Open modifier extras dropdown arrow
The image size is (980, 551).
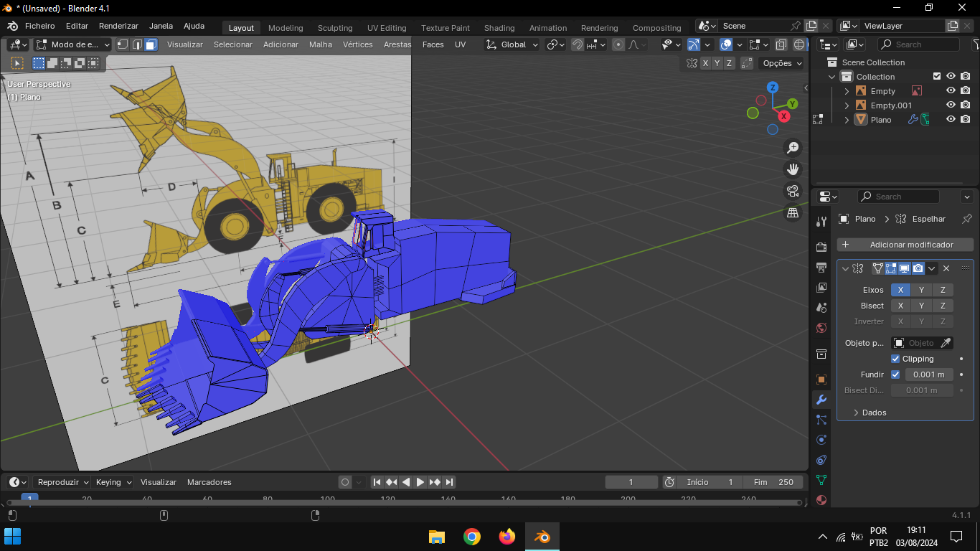coord(931,268)
